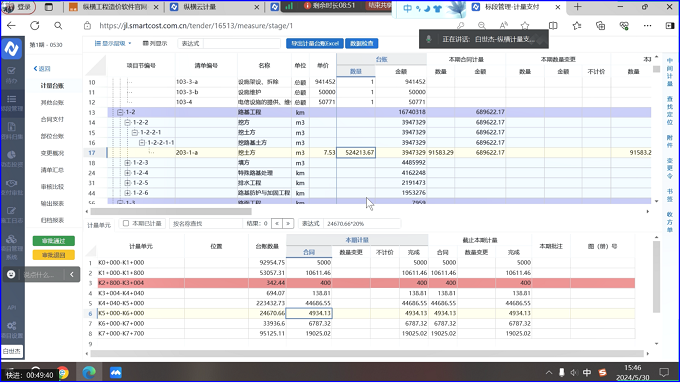Click the 返回 back link

(42, 69)
